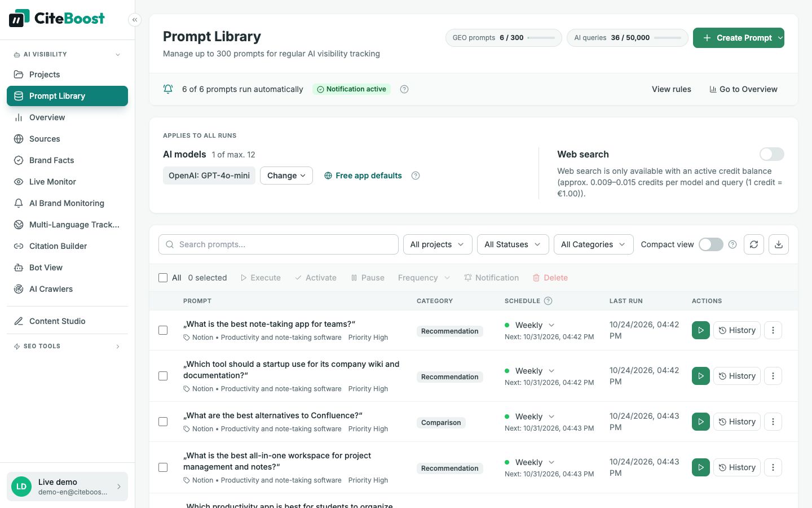
Task: Enable the Web search toggle
Action: [x=772, y=154]
